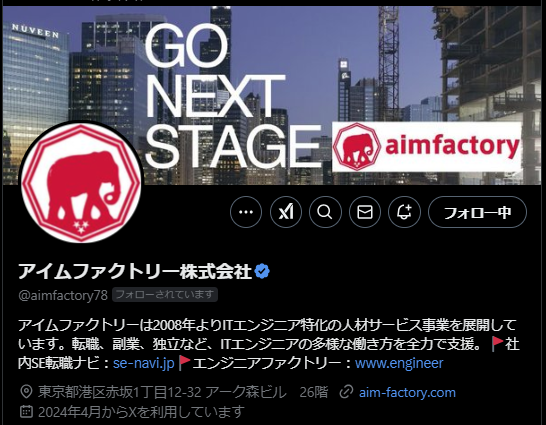Click the Grok icon button
546x425 pixels.
click(286, 212)
